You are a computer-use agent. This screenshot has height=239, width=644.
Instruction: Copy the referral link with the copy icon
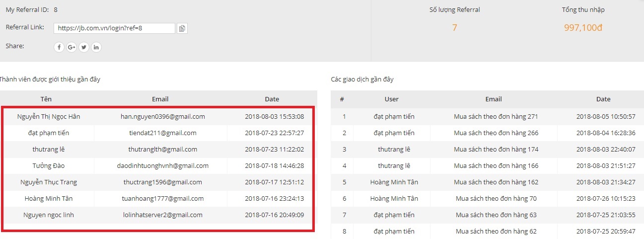182,28
